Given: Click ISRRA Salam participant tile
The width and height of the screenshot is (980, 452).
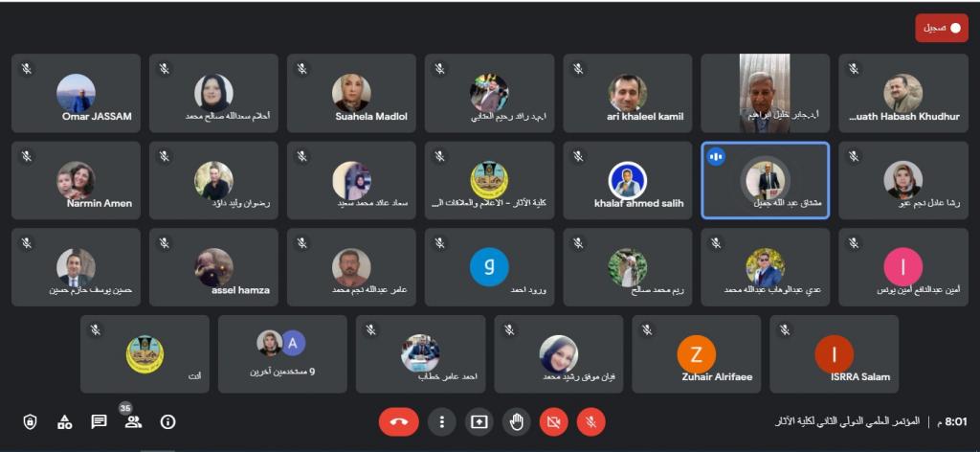Looking at the screenshot, I should [835, 354].
